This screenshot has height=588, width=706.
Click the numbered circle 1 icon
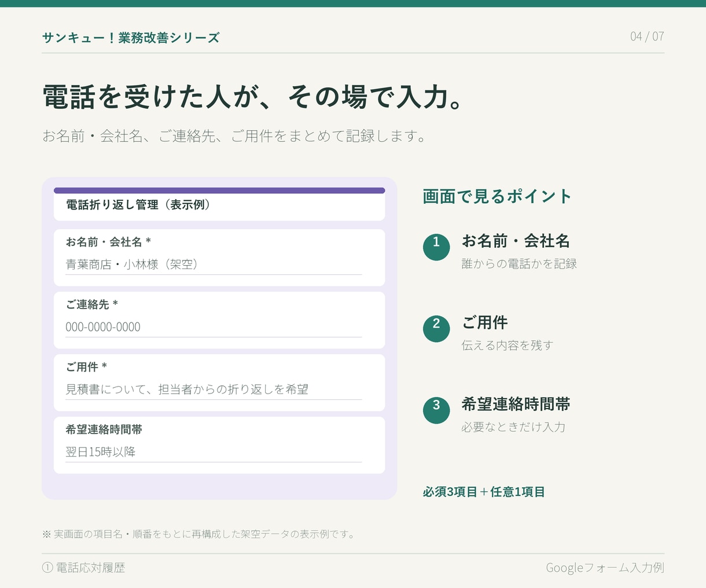(x=436, y=247)
